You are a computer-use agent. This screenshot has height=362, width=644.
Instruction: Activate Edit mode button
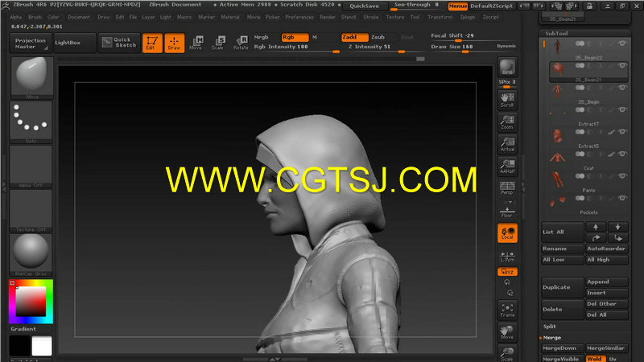point(152,43)
